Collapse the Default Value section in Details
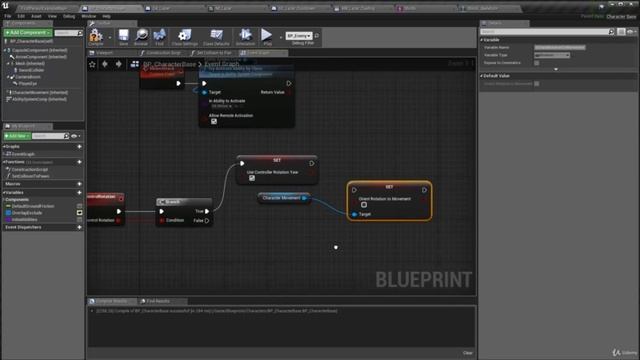 click(482, 76)
